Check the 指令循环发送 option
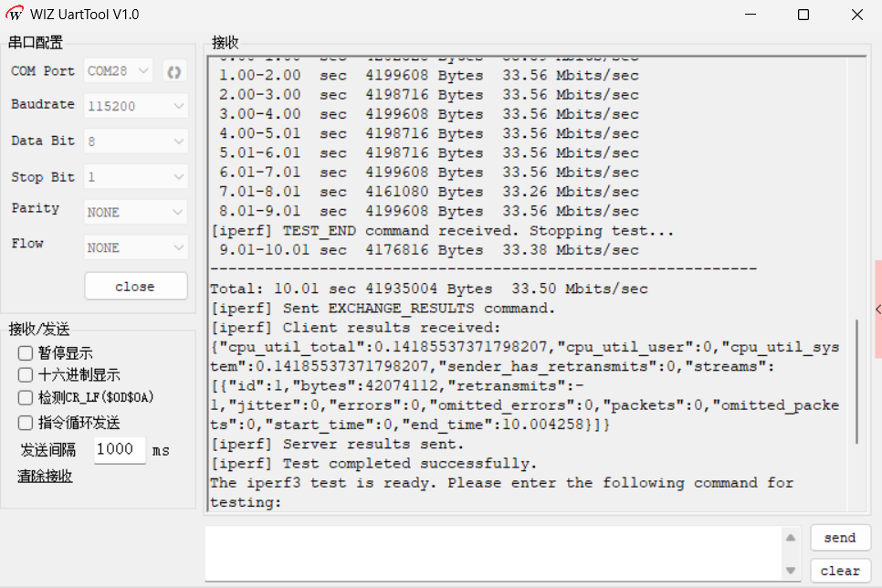Viewport: 882px width, 588px height. click(26, 423)
